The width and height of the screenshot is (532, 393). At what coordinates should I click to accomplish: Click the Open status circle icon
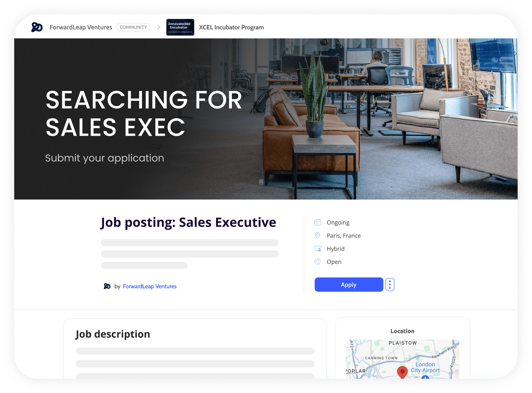point(317,262)
